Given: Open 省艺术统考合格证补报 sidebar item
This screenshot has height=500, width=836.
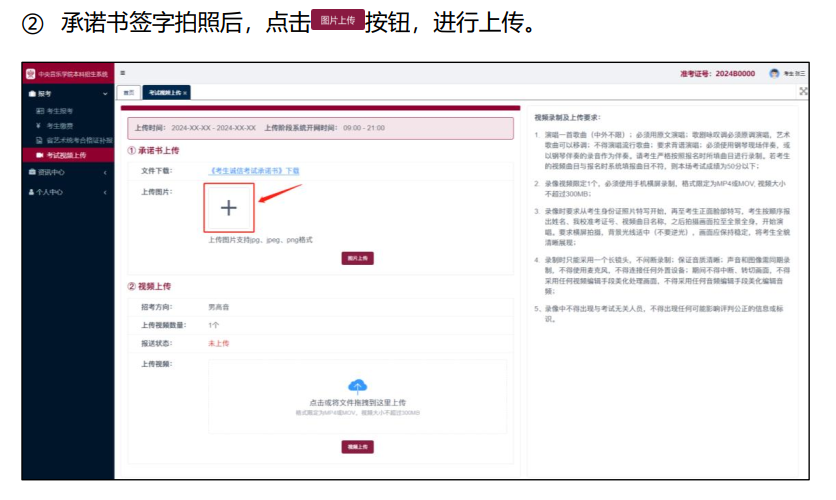Looking at the screenshot, I should tap(77, 140).
